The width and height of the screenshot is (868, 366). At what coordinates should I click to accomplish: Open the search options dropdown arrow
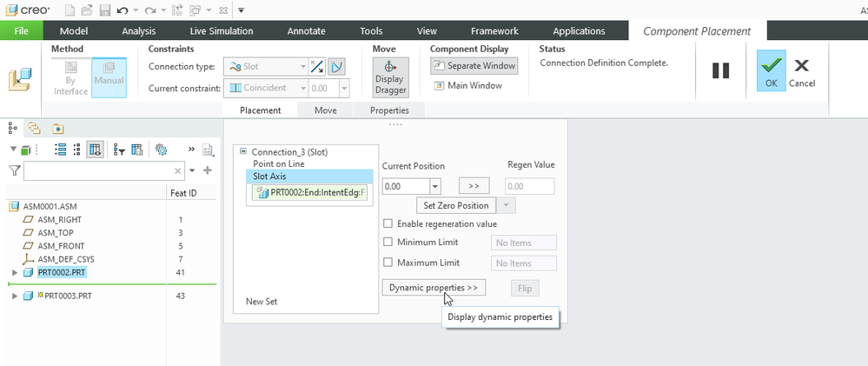pos(192,170)
